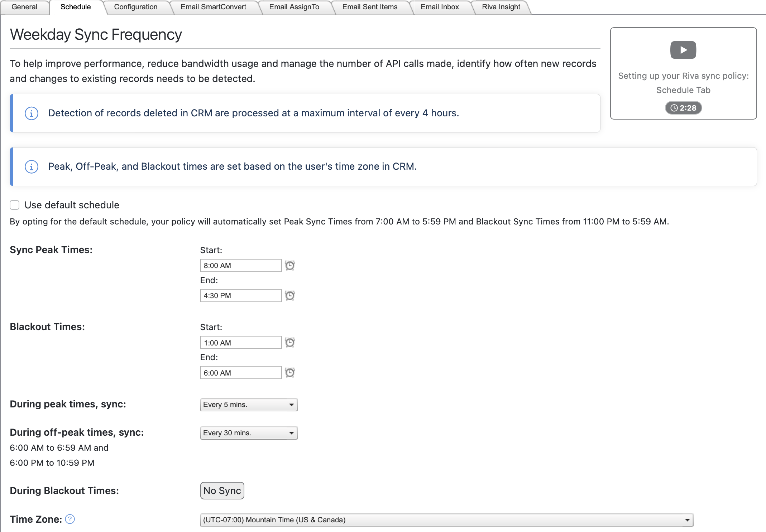This screenshot has width=766, height=532.
Task: Enable the Use default schedule checkbox
Action: (15, 205)
